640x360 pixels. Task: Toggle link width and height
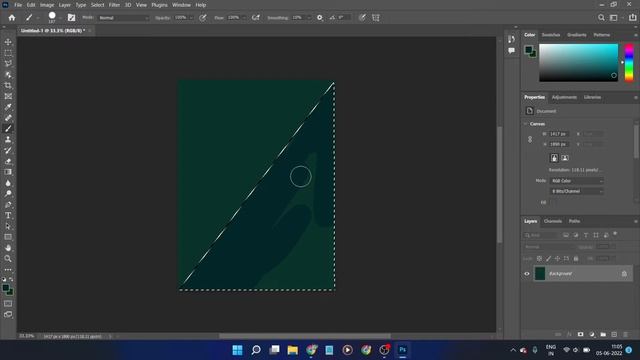530,139
